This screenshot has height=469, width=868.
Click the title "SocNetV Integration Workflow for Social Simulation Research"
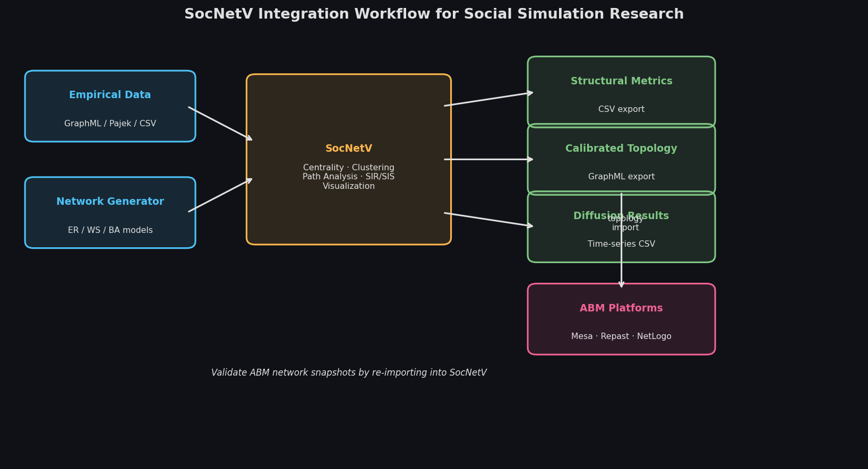click(434, 14)
